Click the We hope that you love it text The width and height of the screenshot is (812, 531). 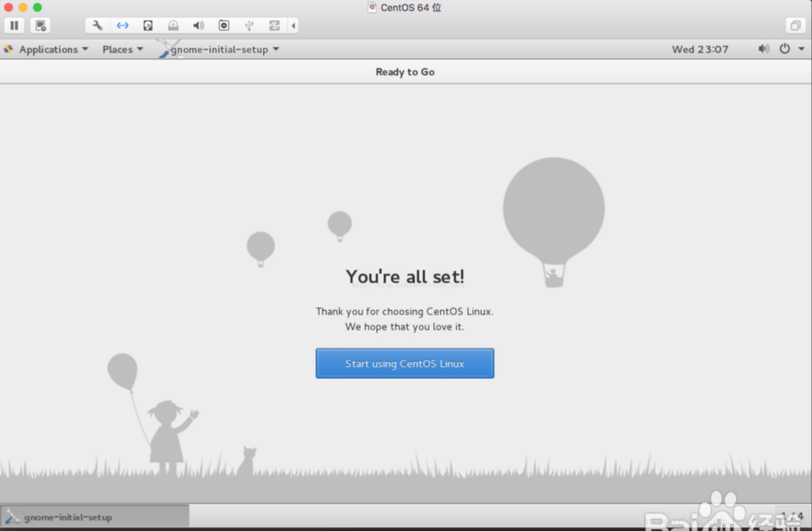(405, 326)
